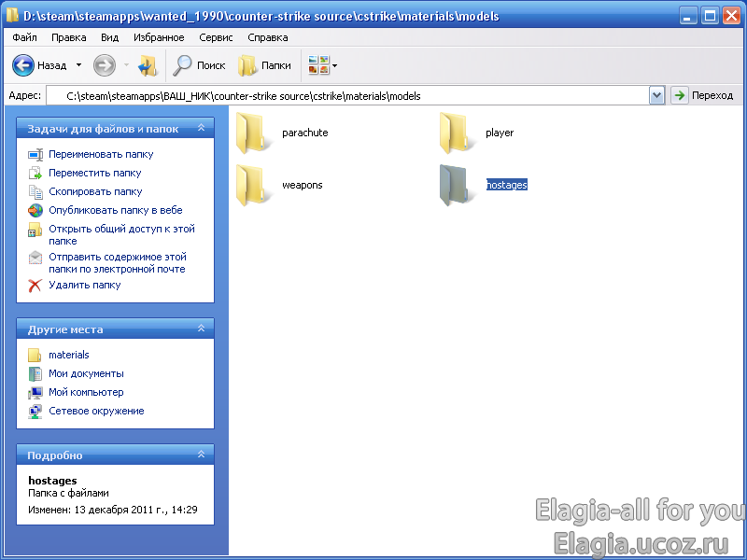Click Опубликовать папку в вебе link
This screenshot has width=747, height=560.
tap(115, 210)
